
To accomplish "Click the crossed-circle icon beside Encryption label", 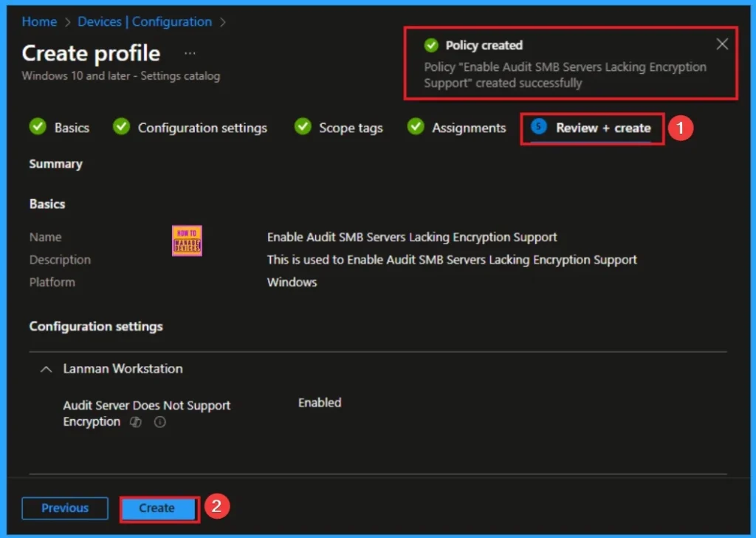I will [x=136, y=422].
